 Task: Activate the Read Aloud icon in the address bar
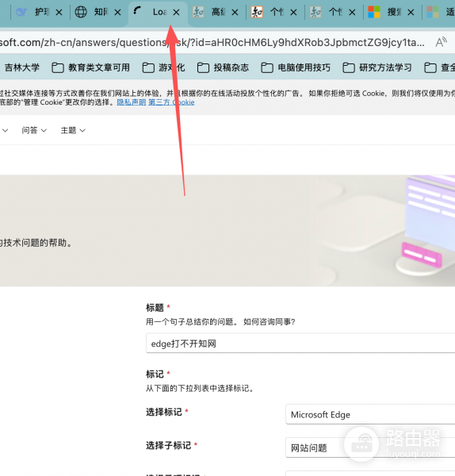tap(442, 42)
